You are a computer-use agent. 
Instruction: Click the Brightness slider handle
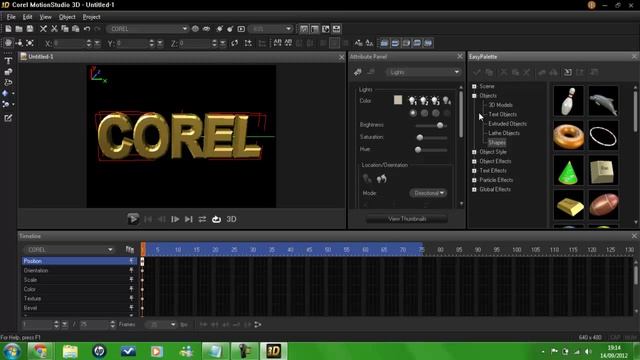click(440, 125)
